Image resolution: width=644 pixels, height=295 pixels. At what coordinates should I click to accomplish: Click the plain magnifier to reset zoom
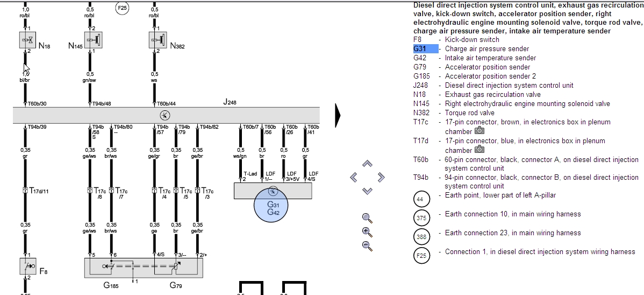click(x=367, y=218)
